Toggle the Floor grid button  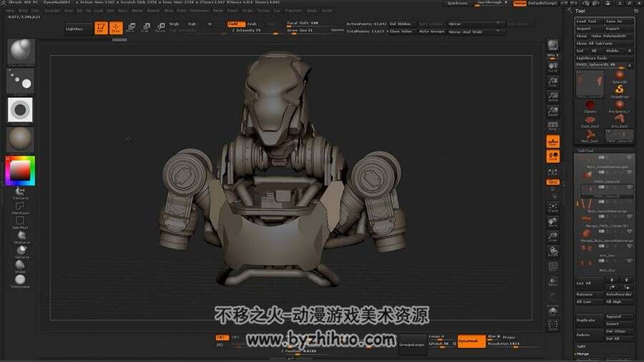pos(553,142)
